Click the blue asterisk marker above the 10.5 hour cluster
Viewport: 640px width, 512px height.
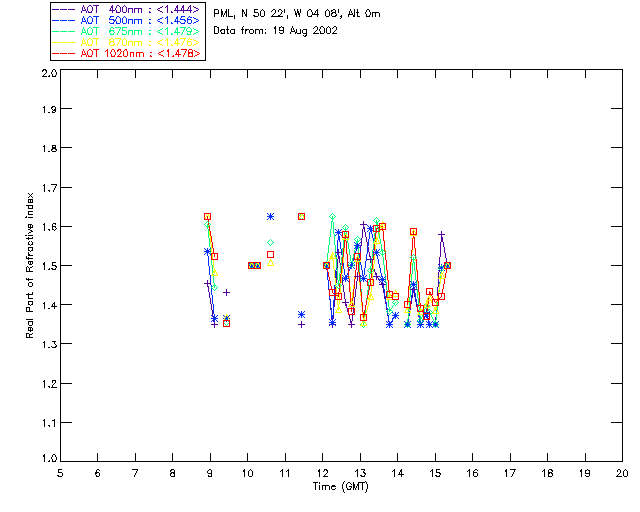(x=270, y=216)
